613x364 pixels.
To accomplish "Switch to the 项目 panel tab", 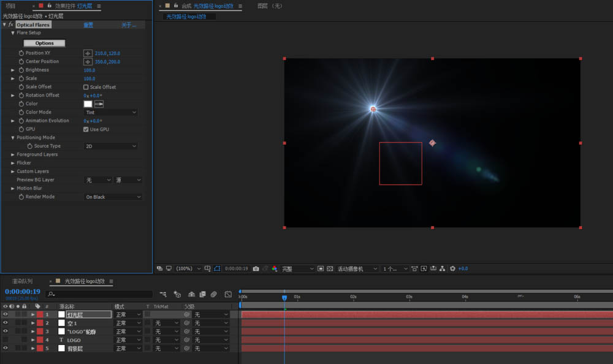I will (x=10, y=6).
